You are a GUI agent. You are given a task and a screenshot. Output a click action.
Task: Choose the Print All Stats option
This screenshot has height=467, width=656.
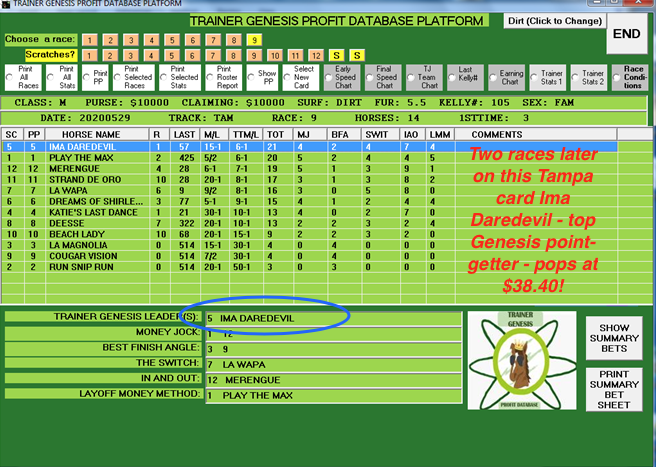pyautogui.click(x=62, y=77)
